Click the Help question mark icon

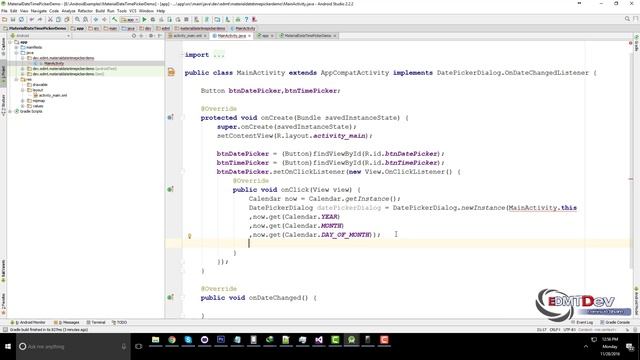246,20
